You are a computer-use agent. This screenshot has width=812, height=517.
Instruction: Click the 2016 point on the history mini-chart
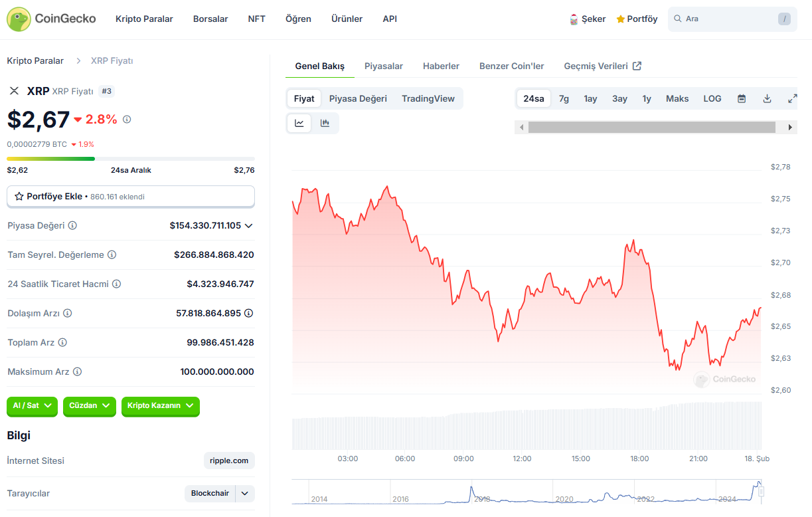[400, 499]
